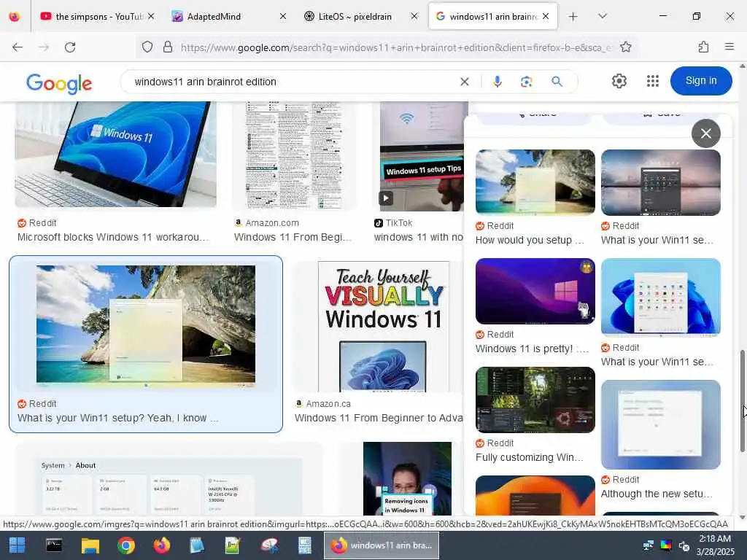Click the Google logo
This screenshot has width=747, height=560.
tap(59, 83)
